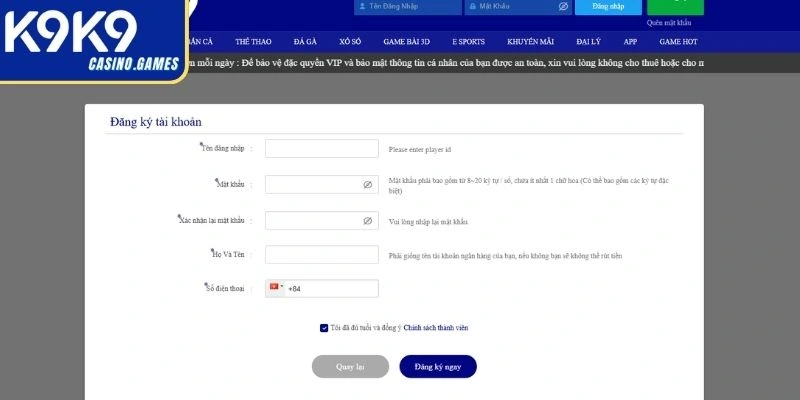
Task: Open the ĐÁ GÀ menu
Action: (x=305, y=42)
